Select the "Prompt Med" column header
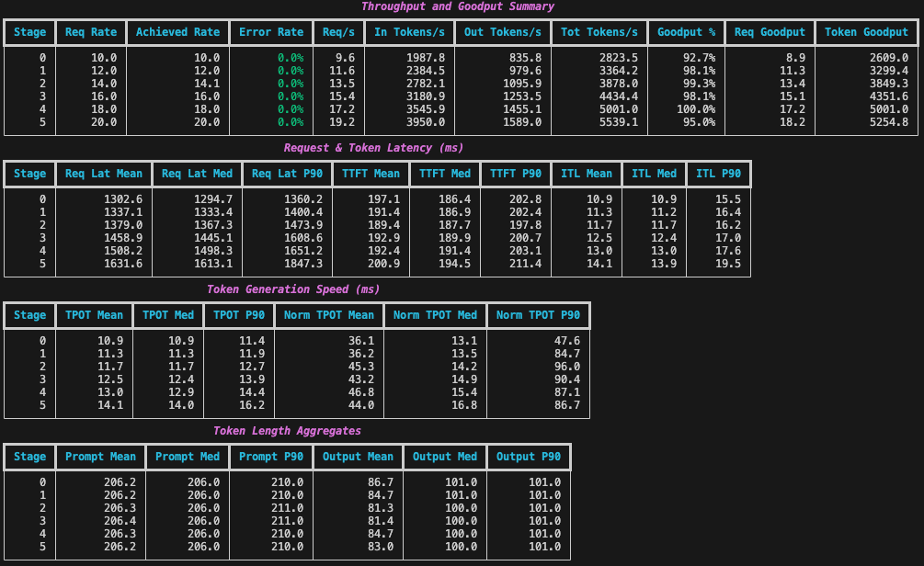The width and height of the screenshot is (924, 566). coord(188,457)
